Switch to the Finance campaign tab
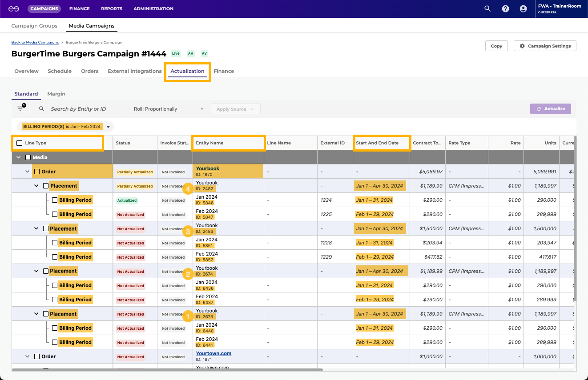Screen dimensions: 588x380 click(223, 71)
